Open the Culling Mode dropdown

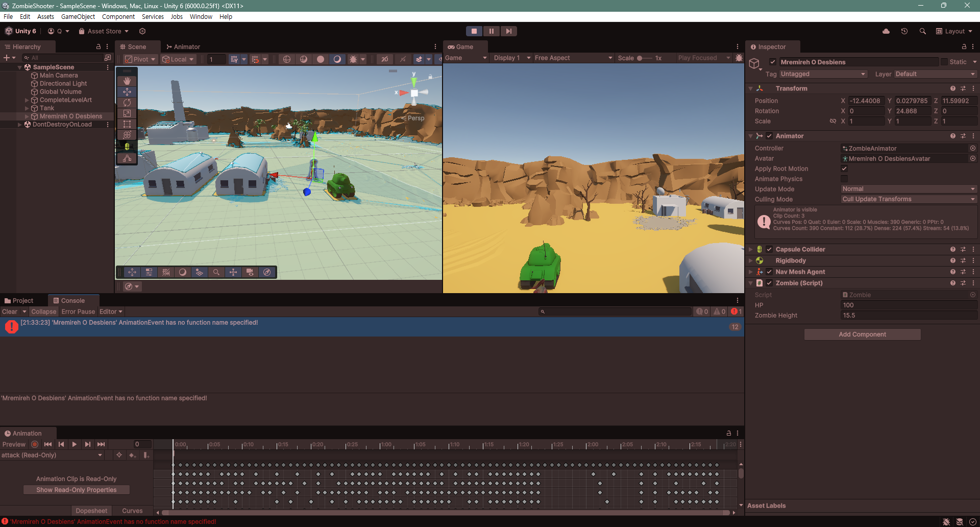click(x=909, y=199)
